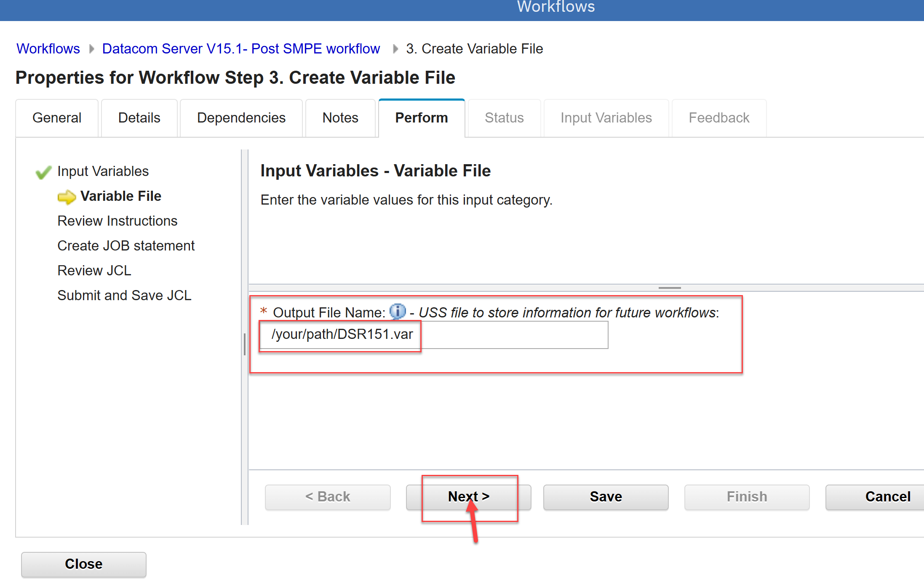This screenshot has height=586, width=924.
Task: Click breadcrumb arrow before Create Variable File
Action: [x=395, y=49]
